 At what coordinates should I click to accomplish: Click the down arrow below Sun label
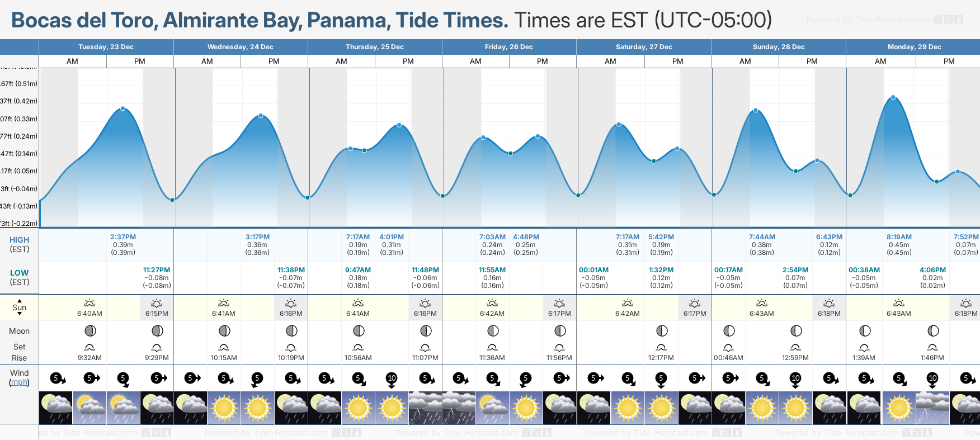click(20, 314)
